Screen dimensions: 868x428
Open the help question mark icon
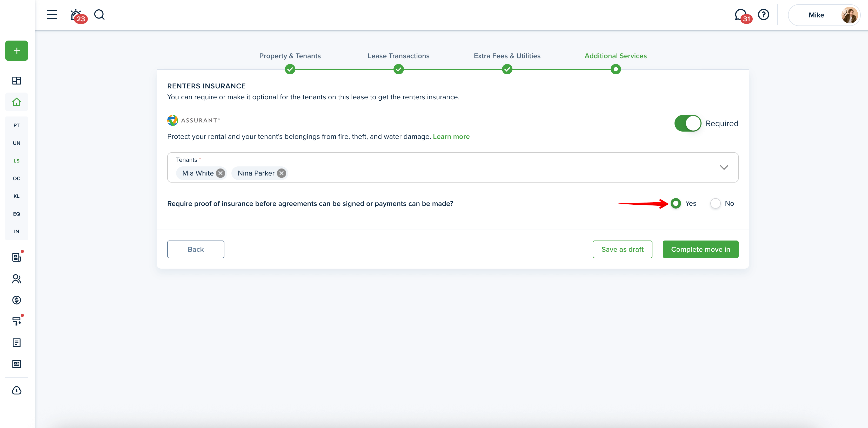coord(763,15)
